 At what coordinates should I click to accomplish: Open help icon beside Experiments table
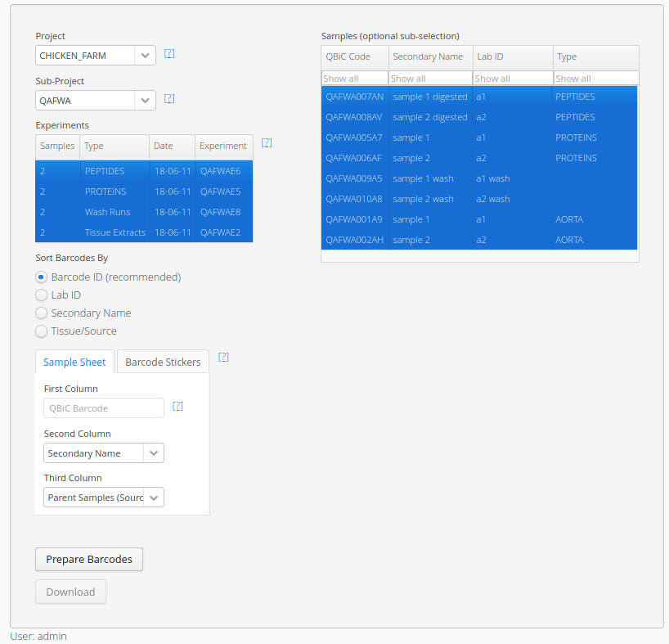point(267,143)
